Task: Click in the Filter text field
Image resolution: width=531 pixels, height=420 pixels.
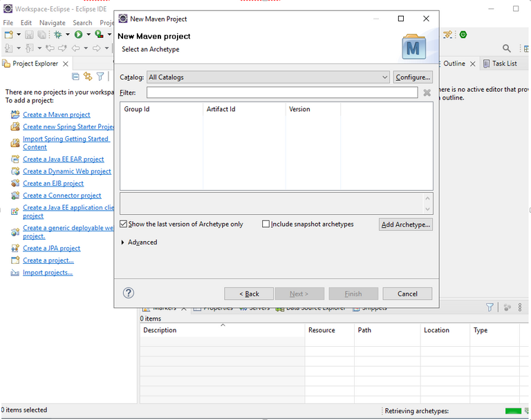Action: [x=282, y=93]
